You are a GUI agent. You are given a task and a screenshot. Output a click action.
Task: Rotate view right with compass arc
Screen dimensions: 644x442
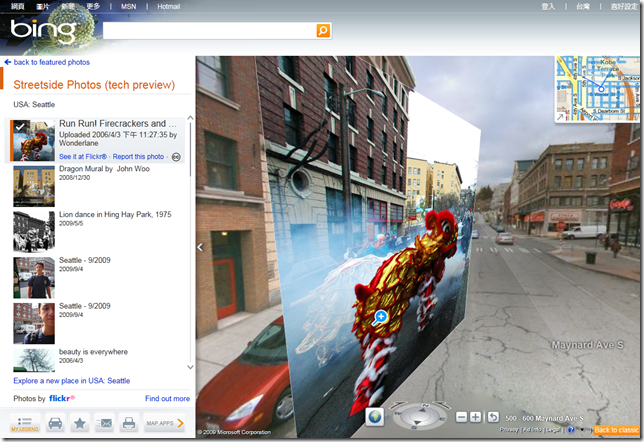442,405
